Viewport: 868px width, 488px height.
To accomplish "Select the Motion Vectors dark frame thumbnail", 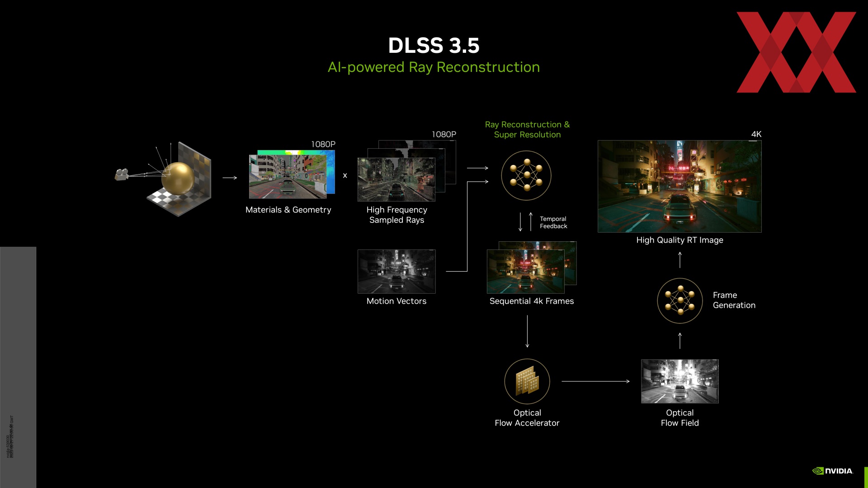I will coord(396,271).
